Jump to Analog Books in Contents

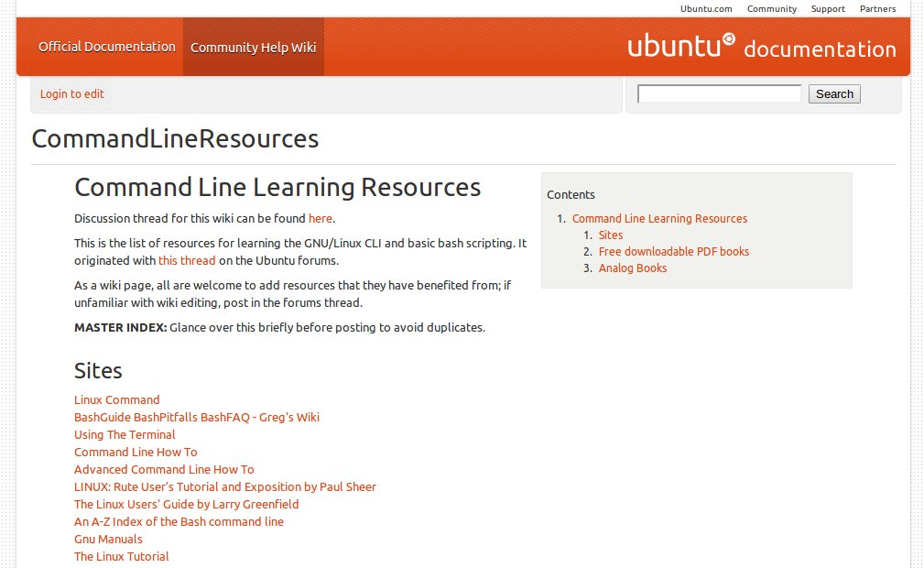(x=633, y=268)
